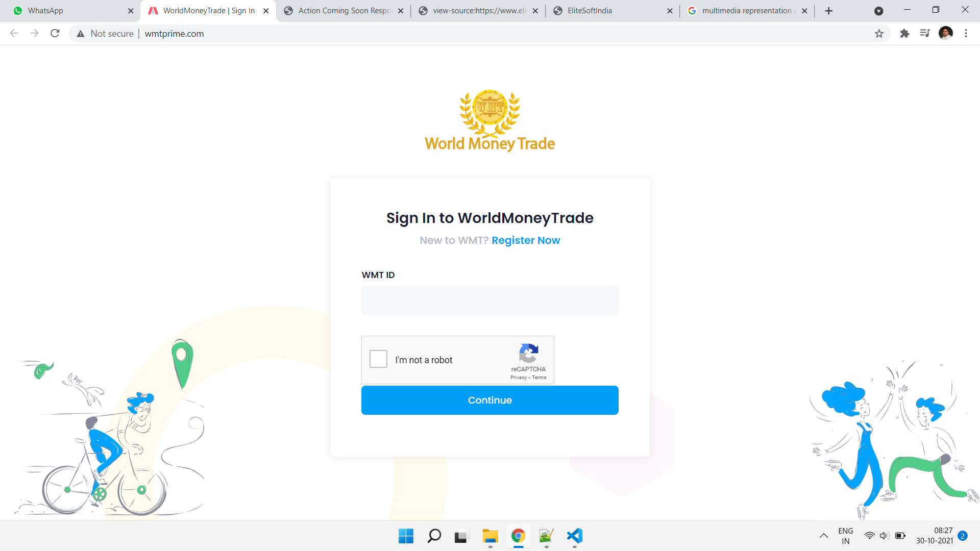Launch Visual Studio Code from the taskbar
Screen dimensions: 980x551
coord(574,536)
